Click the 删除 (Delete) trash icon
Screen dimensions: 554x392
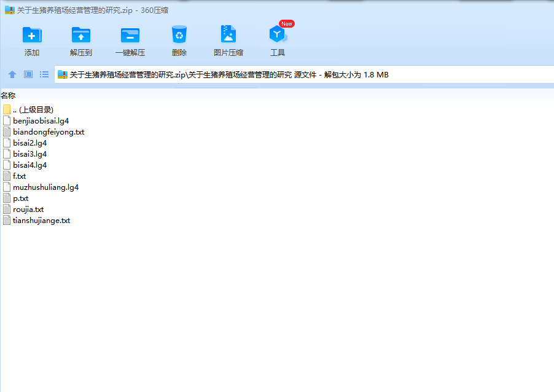(179, 34)
